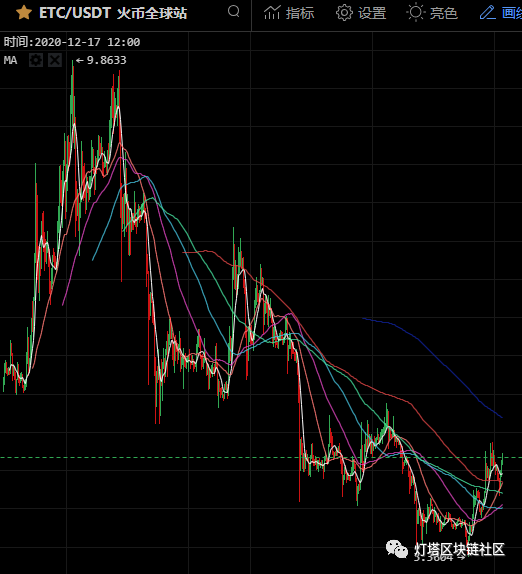Click the sun icon for 亮色 theme
Viewport: 522px width, 574px height.
tap(416, 12)
